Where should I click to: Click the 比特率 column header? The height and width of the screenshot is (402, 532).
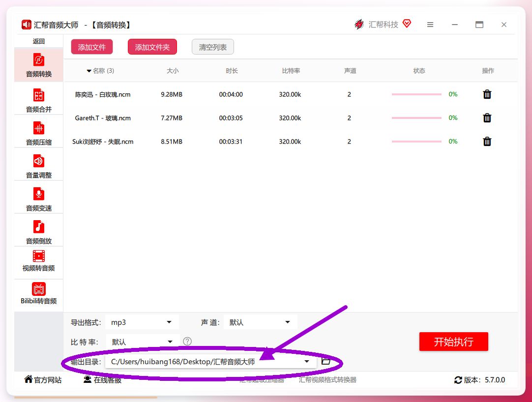291,71
